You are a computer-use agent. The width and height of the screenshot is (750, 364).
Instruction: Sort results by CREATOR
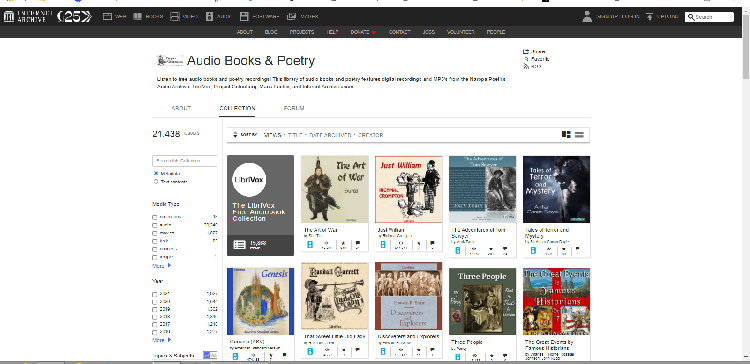point(371,135)
